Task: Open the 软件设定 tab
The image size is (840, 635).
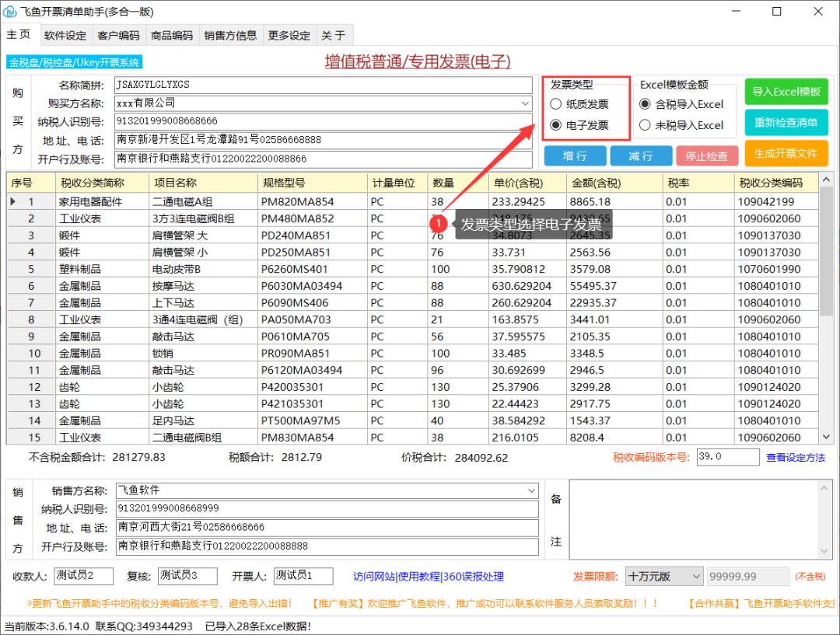Action: [65, 35]
